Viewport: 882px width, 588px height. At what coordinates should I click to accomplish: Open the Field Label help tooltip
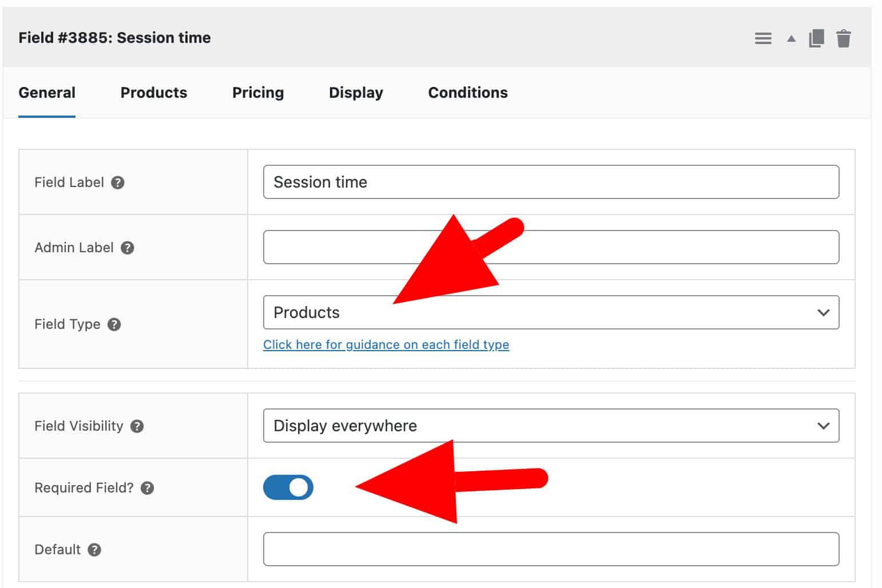(118, 182)
